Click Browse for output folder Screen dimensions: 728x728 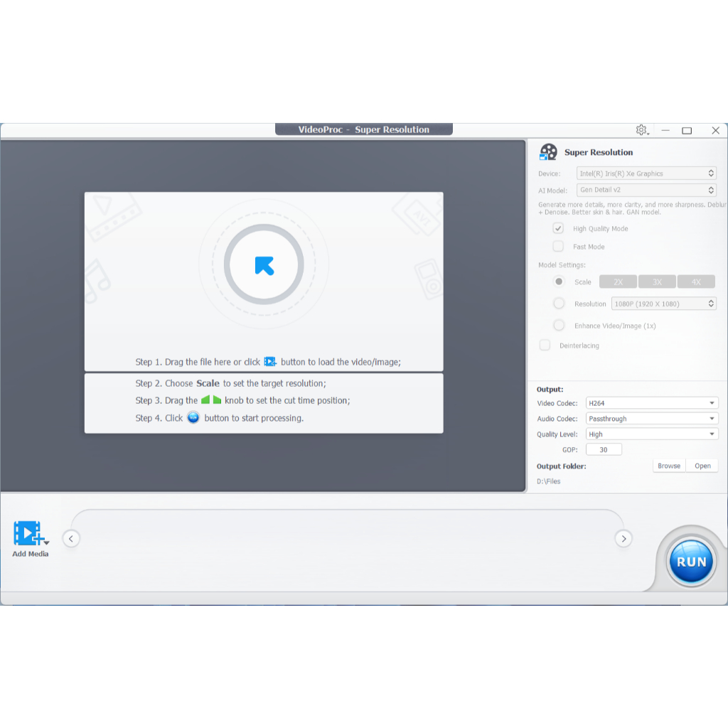tap(669, 466)
